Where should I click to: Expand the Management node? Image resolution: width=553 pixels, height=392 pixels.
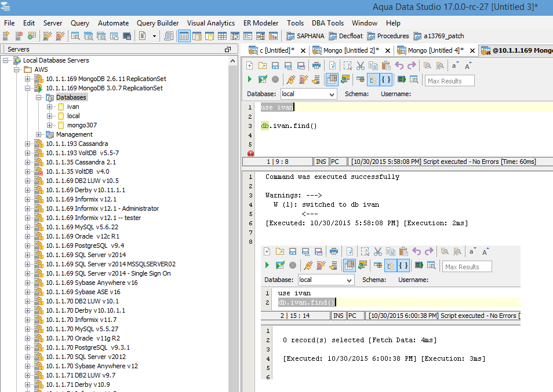coord(38,134)
